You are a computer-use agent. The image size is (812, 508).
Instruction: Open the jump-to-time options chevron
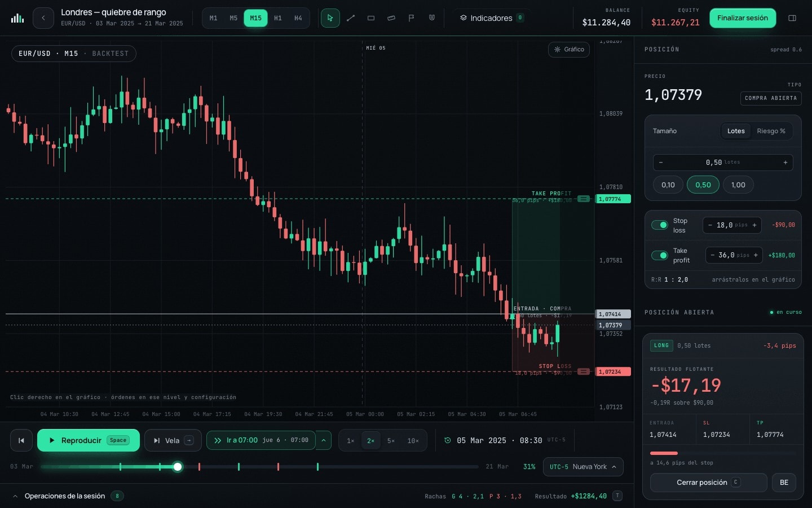(x=323, y=440)
